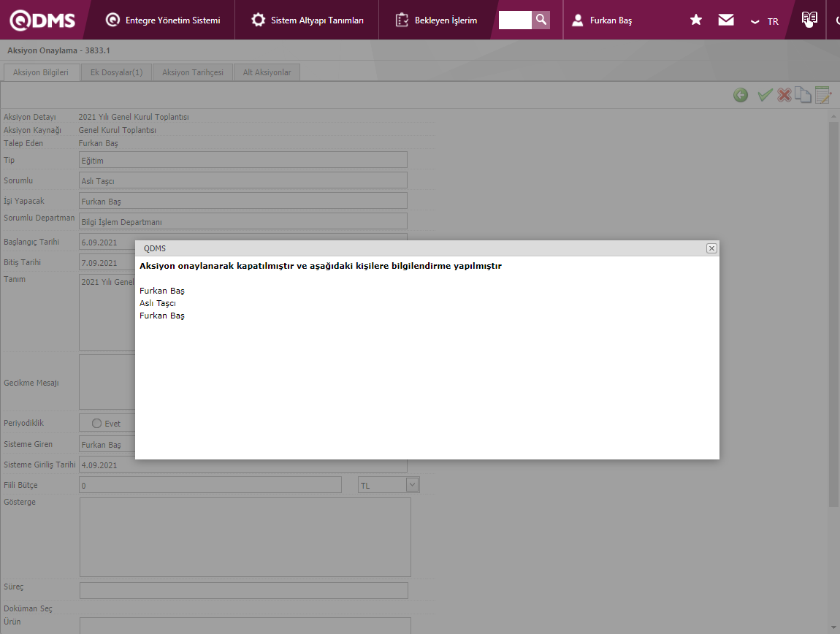Click the green checkmark approve icon
This screenshot has width=840, height=634.
(x=764, y=95)
